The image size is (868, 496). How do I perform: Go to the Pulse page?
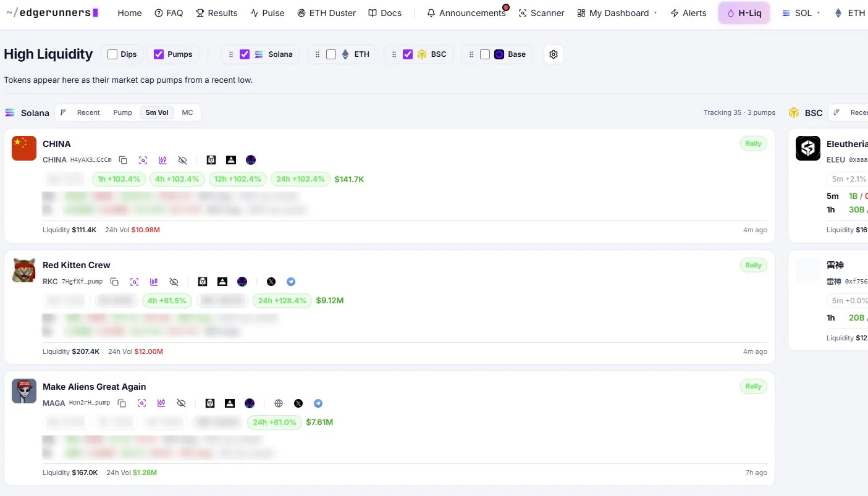[x=268, y=13]
